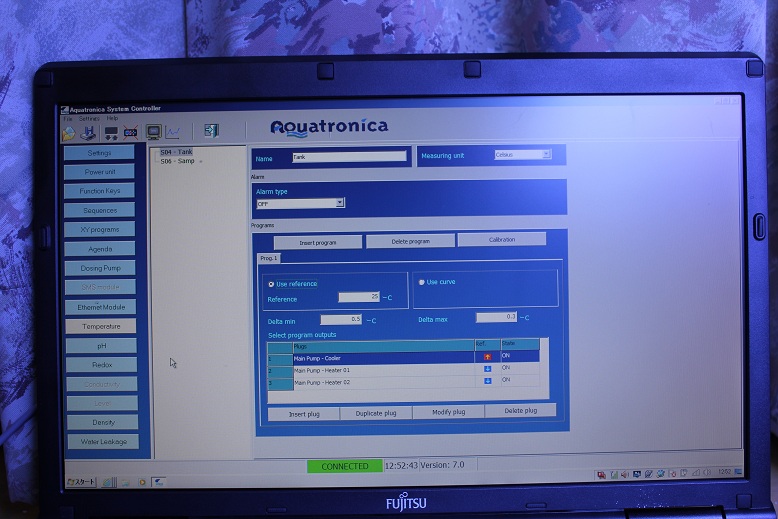Screen dimensions: 778x519
Task: Click the Windows Start button in taskbar
Action: [x=81, y=482]
